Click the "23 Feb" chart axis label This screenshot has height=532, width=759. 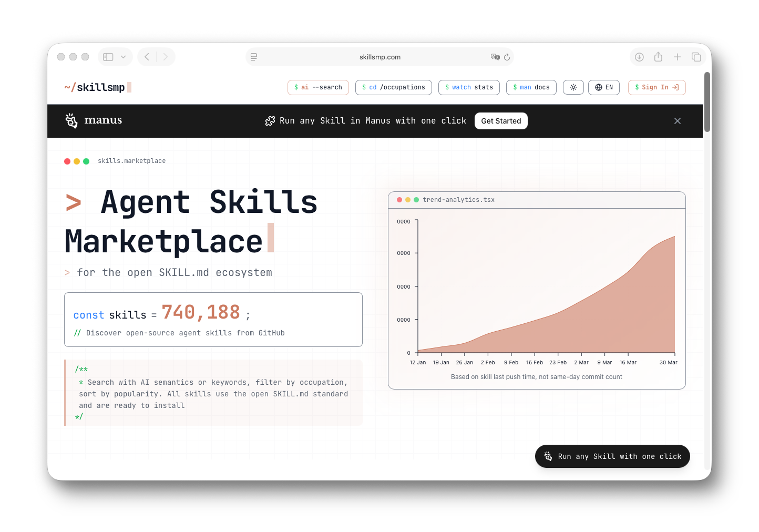(558, 362)
